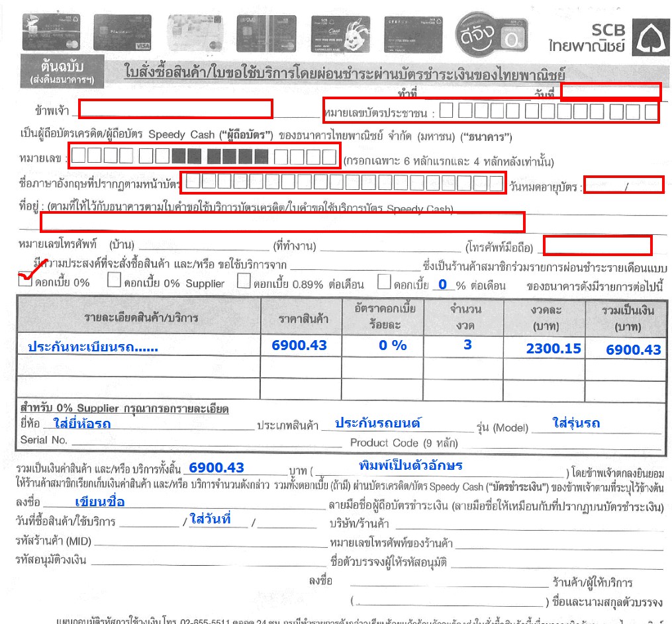Click the first card number หมายเลข digit box
Viewport: 672px width, 624px height.
[78, 156]
